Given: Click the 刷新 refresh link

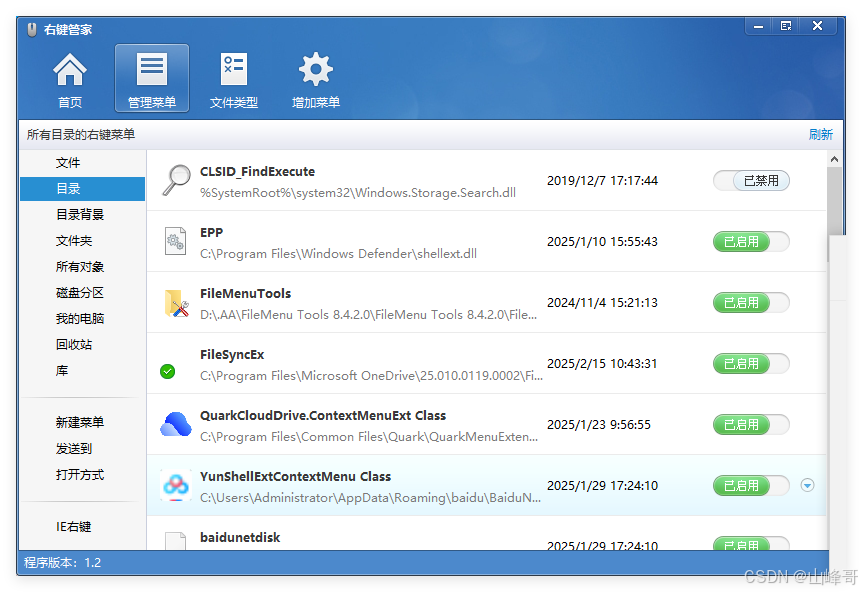Looking at the screenshot, I should 820,135.
